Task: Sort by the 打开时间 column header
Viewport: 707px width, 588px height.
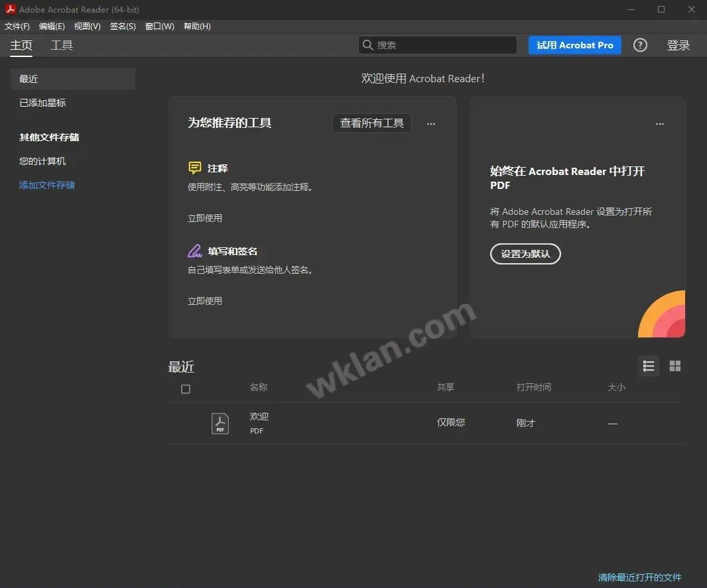Action: [x=534, y=387]
